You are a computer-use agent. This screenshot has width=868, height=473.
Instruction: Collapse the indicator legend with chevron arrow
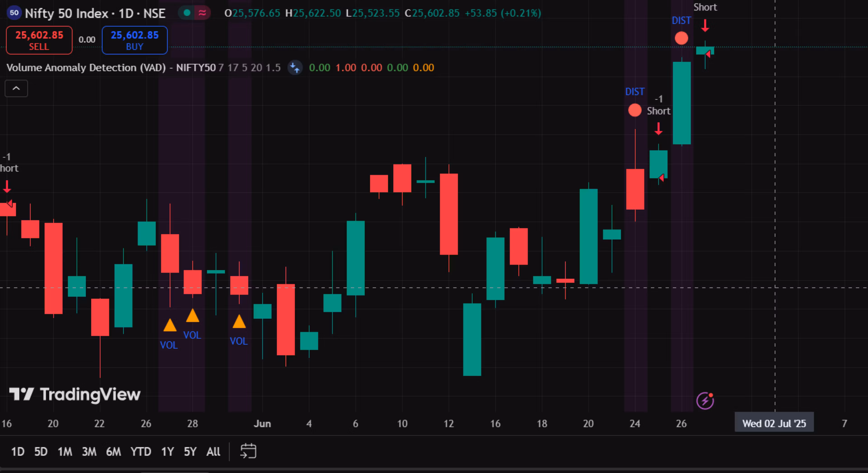click(x=16, y=89)
